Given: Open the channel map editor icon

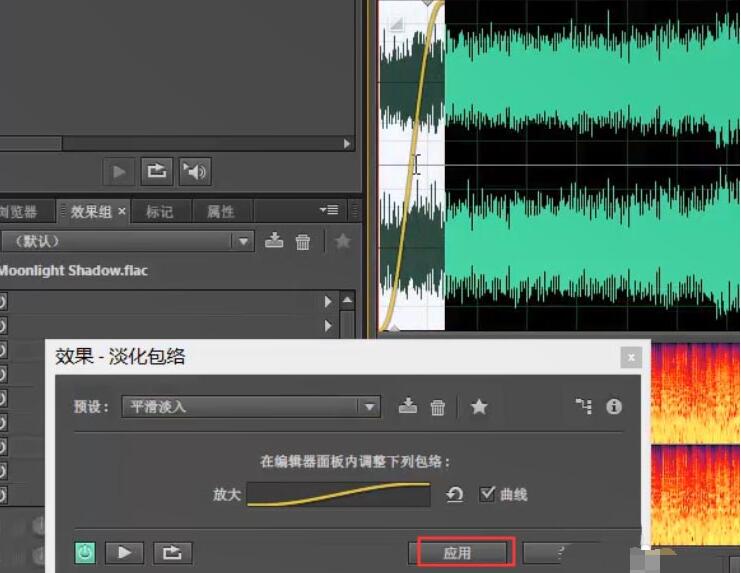Looking at the screenshot, I should (x=584, y=406).
